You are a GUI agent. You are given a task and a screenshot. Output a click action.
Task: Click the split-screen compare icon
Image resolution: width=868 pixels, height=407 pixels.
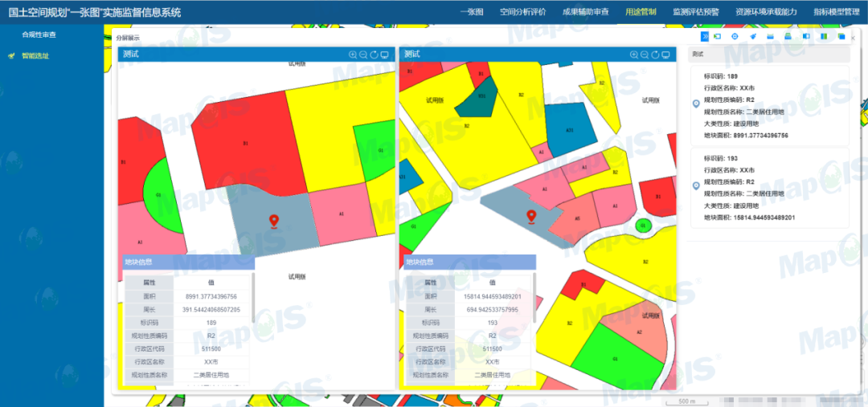coord(806,36)
